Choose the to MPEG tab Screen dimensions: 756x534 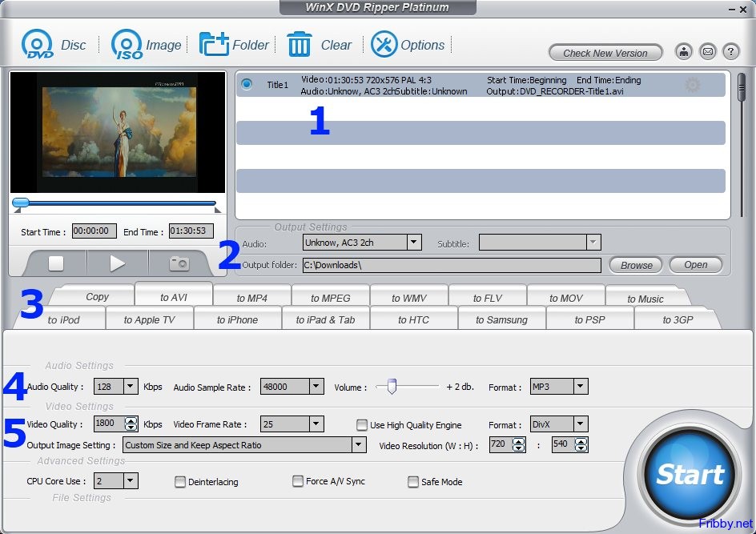coord(330,298)
